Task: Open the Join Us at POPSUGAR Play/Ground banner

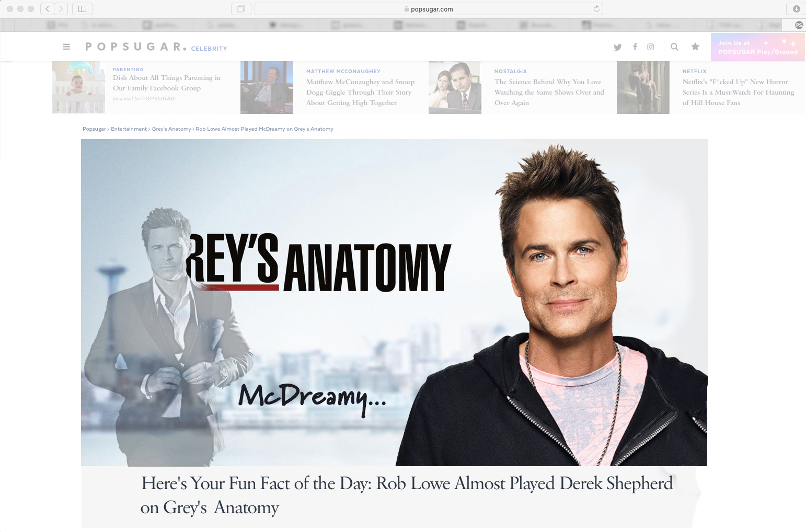Action: pos(757,47)
